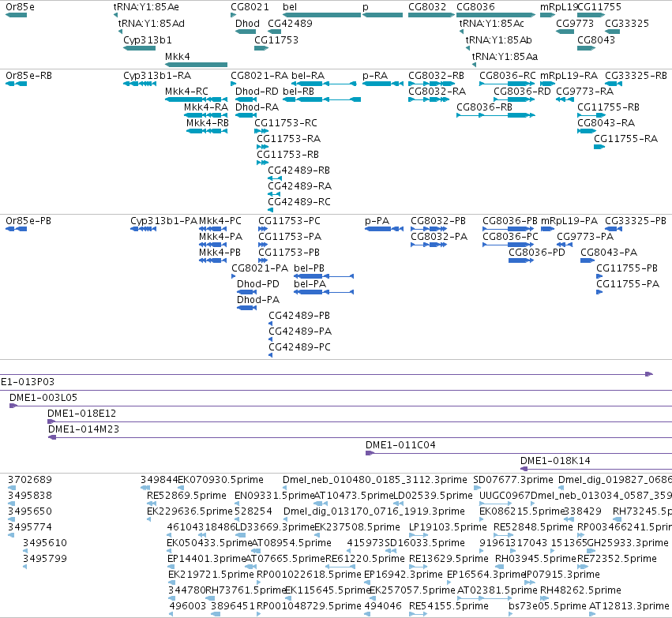Select the p-PA protein label

coord(377,220)
